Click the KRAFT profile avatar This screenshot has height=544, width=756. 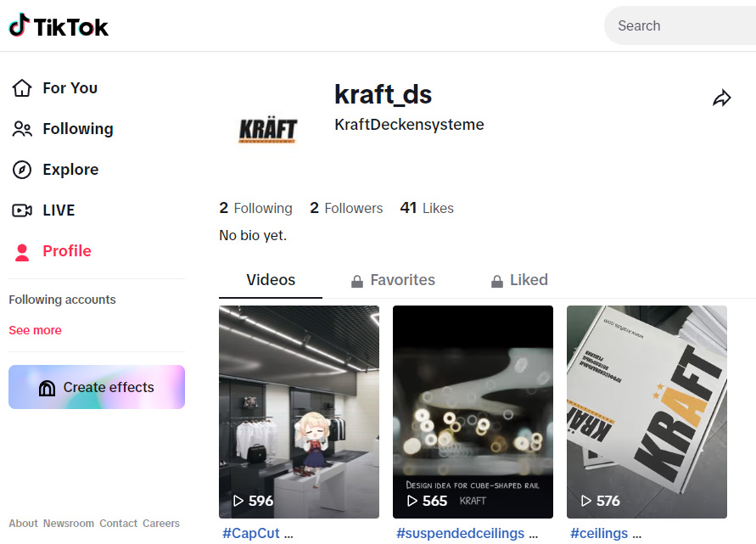(x=268, y=130)
